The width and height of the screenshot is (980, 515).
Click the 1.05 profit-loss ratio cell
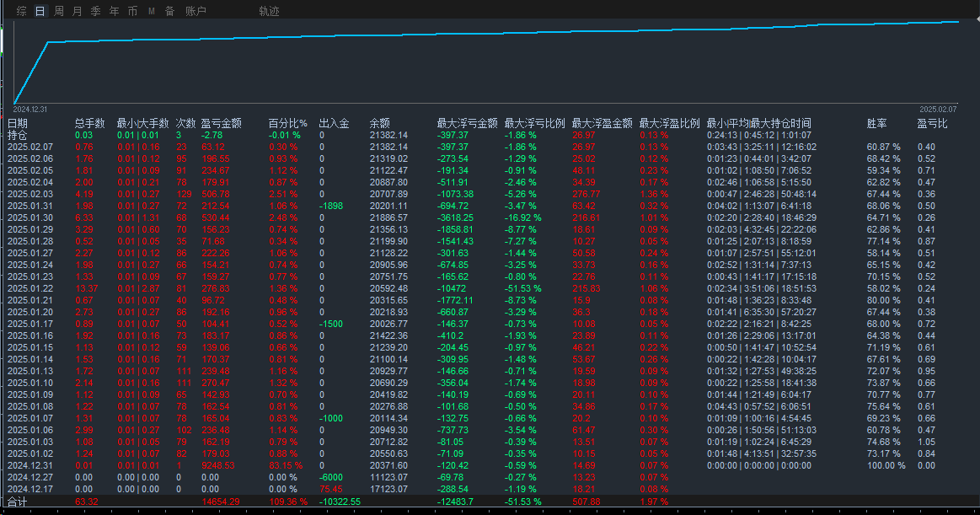coord(926,442)
